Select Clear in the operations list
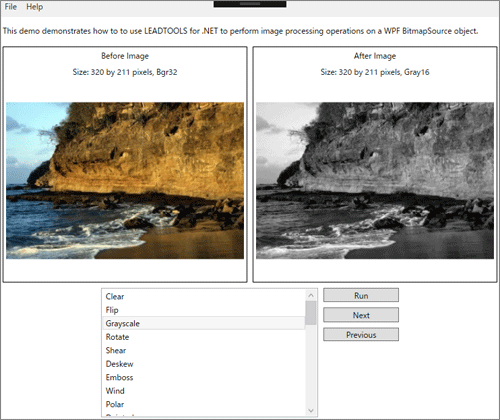Viewport: 500px width, 420px height. click(203, 296)
